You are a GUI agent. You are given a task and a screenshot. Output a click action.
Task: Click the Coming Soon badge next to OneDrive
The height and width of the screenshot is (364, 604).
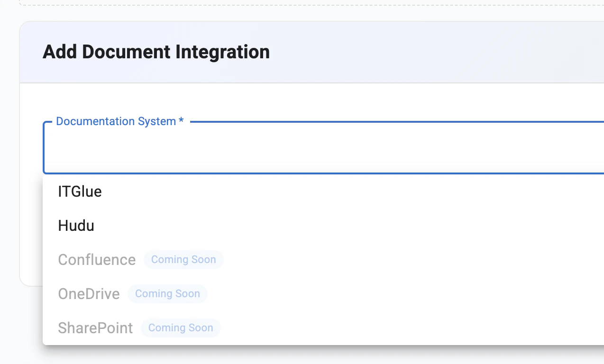(167, 293)
